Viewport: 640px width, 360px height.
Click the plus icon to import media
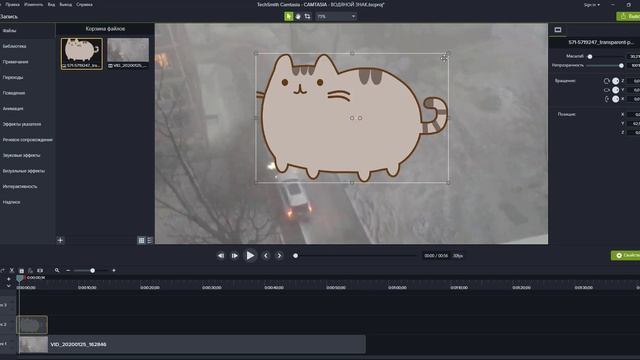click(x=60, y=240)
